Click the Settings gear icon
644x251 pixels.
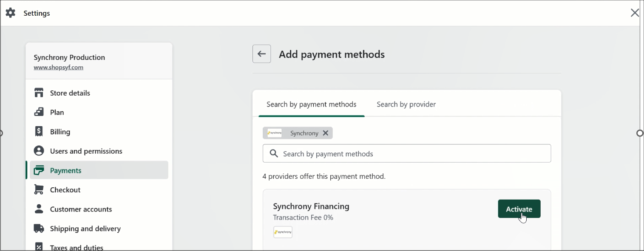tap(10, 13)
